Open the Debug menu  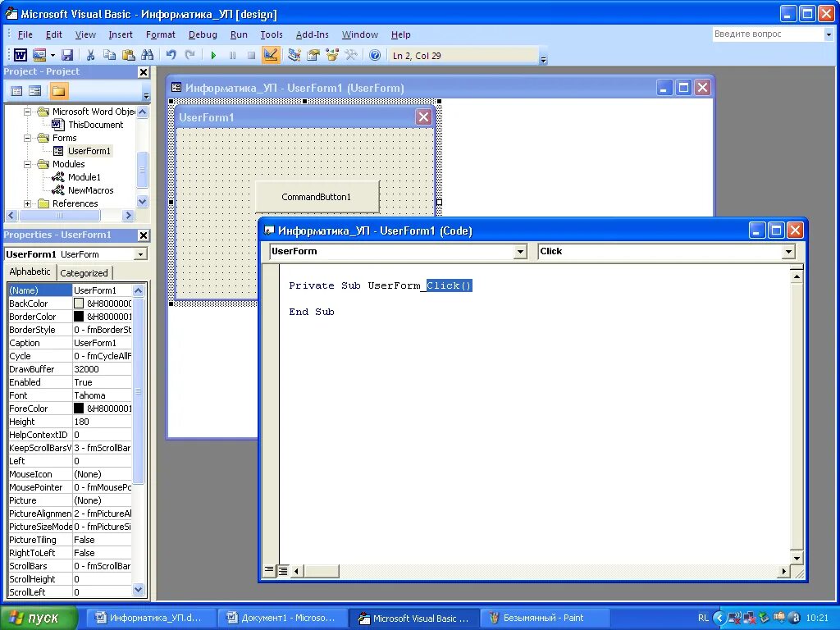203,34
